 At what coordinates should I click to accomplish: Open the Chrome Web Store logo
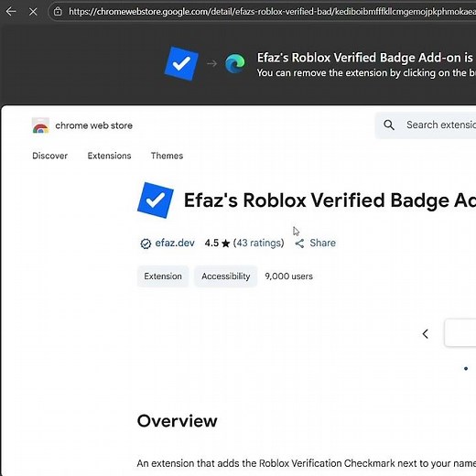click(40, 125)
